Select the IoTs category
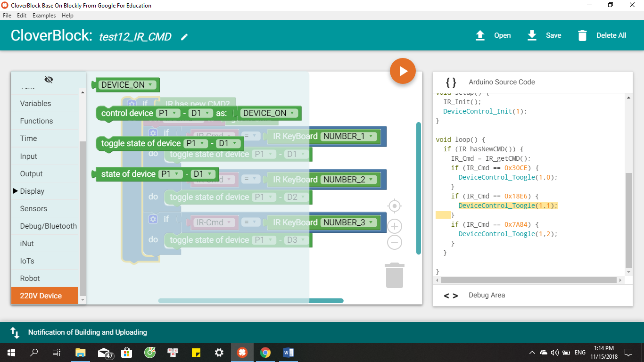The height and width of the screenshot is (362, 644). 44,261
